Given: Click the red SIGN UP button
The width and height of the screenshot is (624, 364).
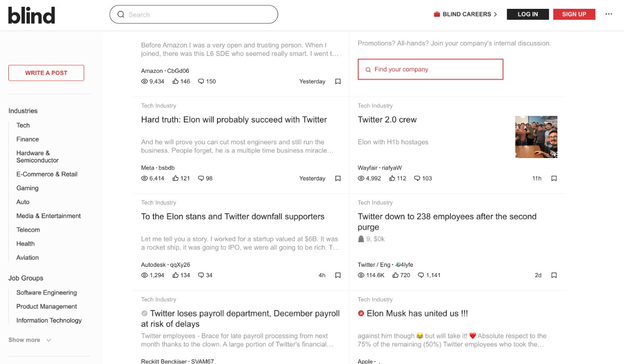Looking at the screenshot, I should (574, 15).
